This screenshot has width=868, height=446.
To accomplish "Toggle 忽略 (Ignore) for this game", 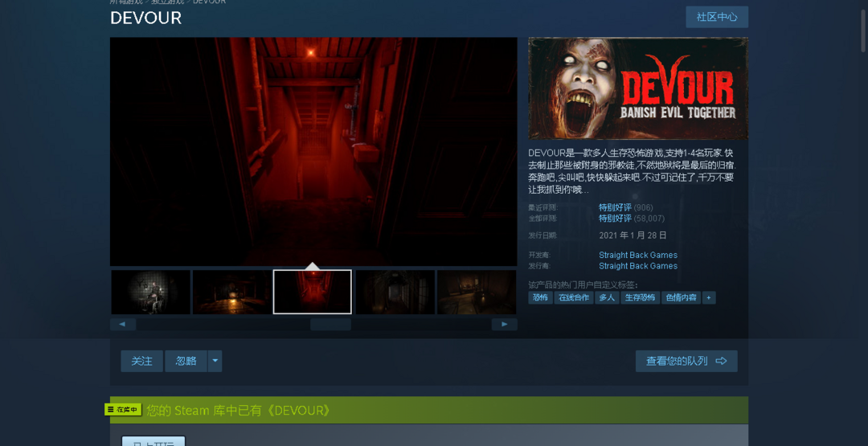I will pyautogui.click(x=186, y=362).
